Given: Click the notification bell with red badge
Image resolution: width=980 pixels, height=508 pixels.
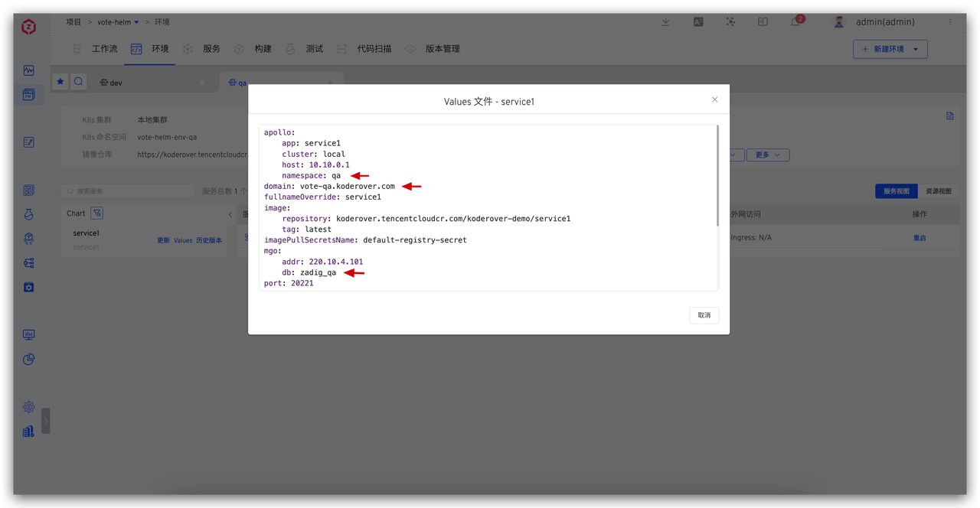Looking at the screenshot, I should coord(795,22).
